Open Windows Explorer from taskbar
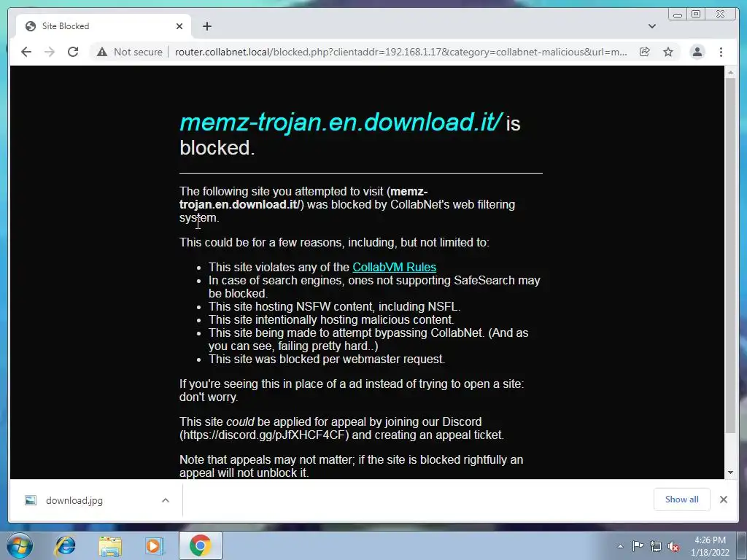The width and height of the screenshot is (747, 560). pyautogui.click(x=110, y=545)
